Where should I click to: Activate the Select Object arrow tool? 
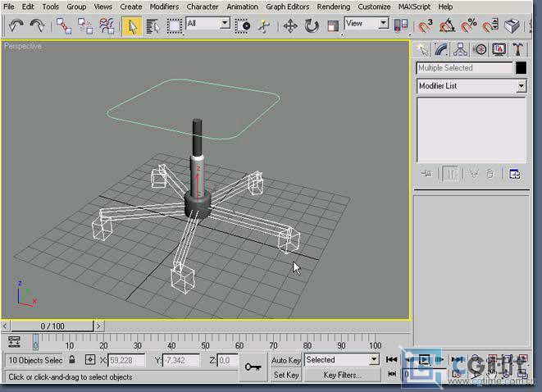(132, 26)
